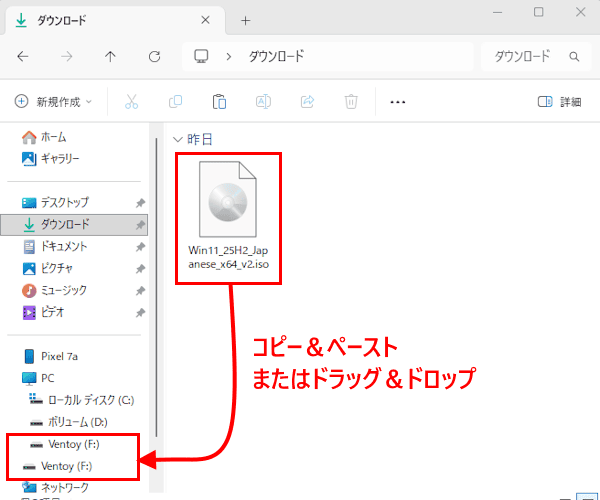Click the Share icon in toolbar
600x500 pixels.
click(307, 101)
